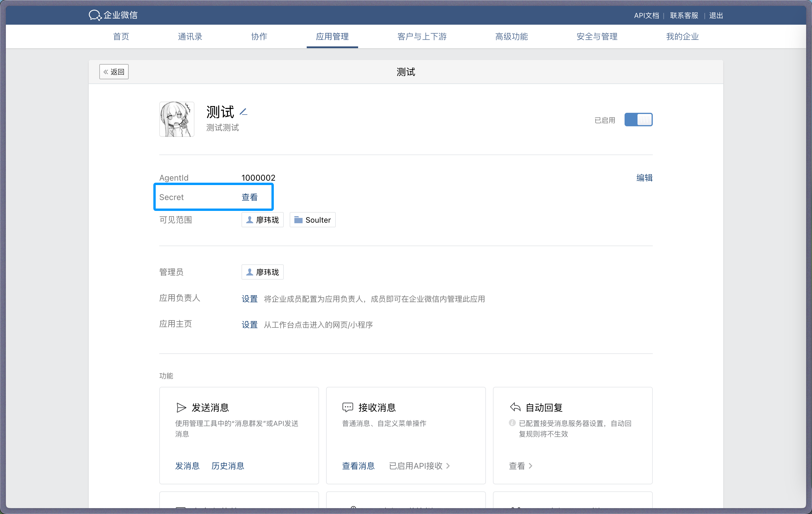Click API文档 in top header
Viewport: 812px width, 514px height.
pos(646,16)
